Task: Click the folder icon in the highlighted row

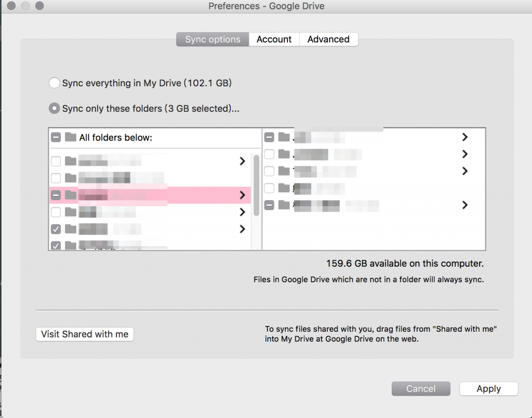Action: [71, 195]
